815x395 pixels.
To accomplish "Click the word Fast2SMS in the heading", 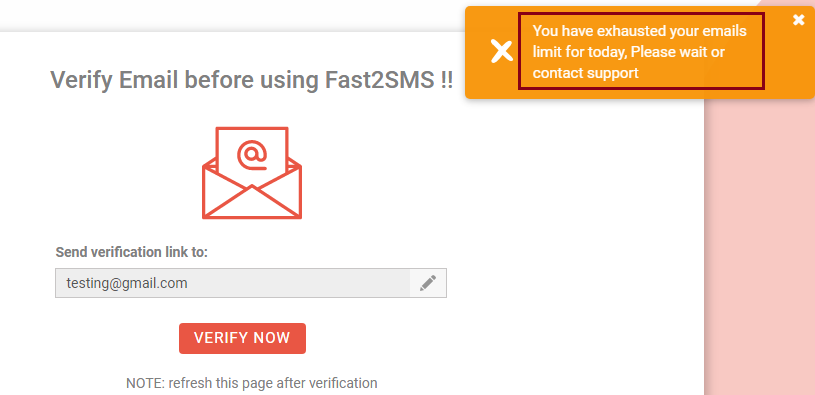I will 378,80.
